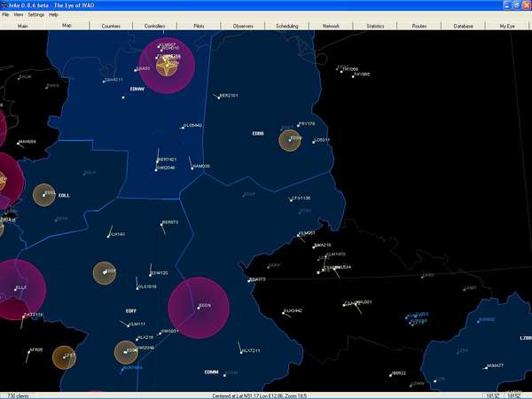Open the Statistics tab
The height and width of the screenshot is (399, 532).
375,26
